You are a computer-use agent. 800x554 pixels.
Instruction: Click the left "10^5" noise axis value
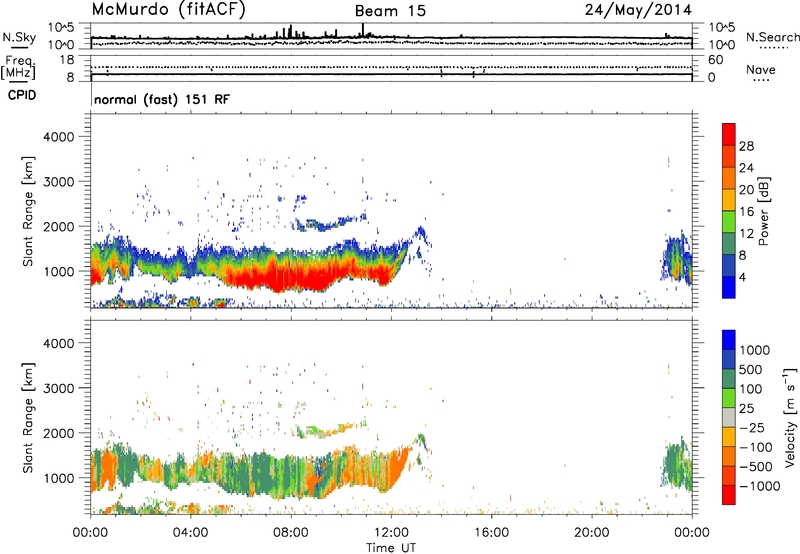click(61, 27)
